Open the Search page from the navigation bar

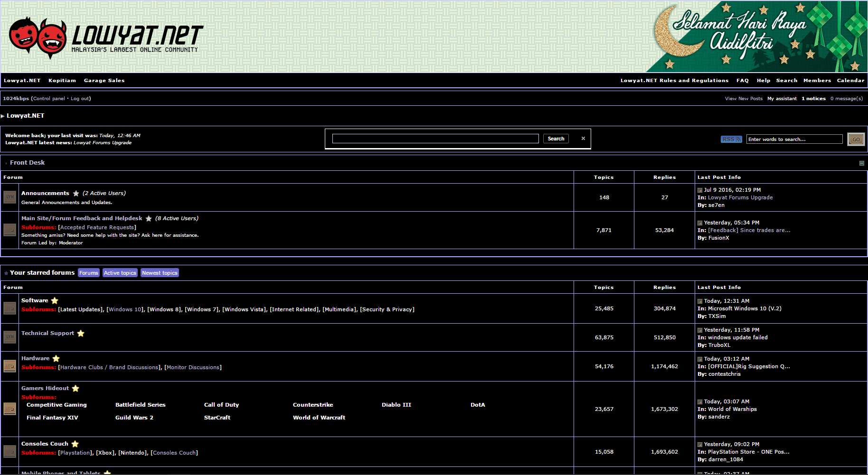[787, 81]
